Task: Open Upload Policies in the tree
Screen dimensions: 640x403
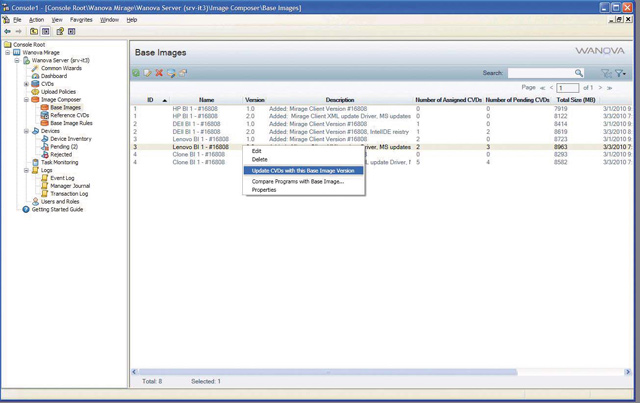Action: click(58, 91)
